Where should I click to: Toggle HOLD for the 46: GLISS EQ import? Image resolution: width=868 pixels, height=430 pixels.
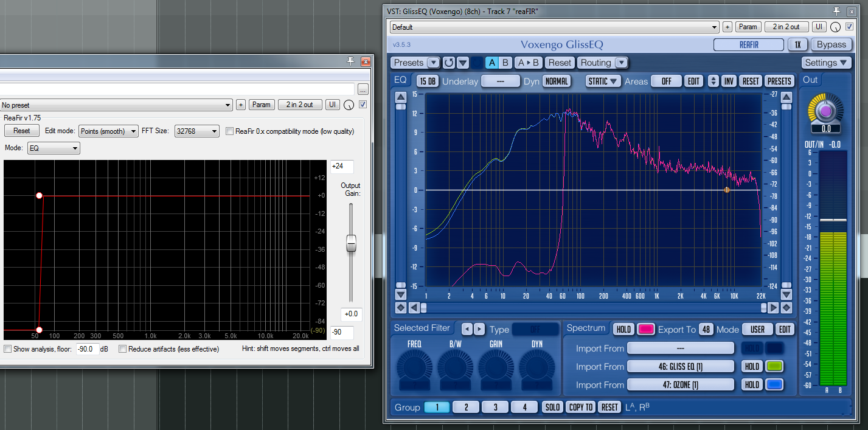pos(752,367)
